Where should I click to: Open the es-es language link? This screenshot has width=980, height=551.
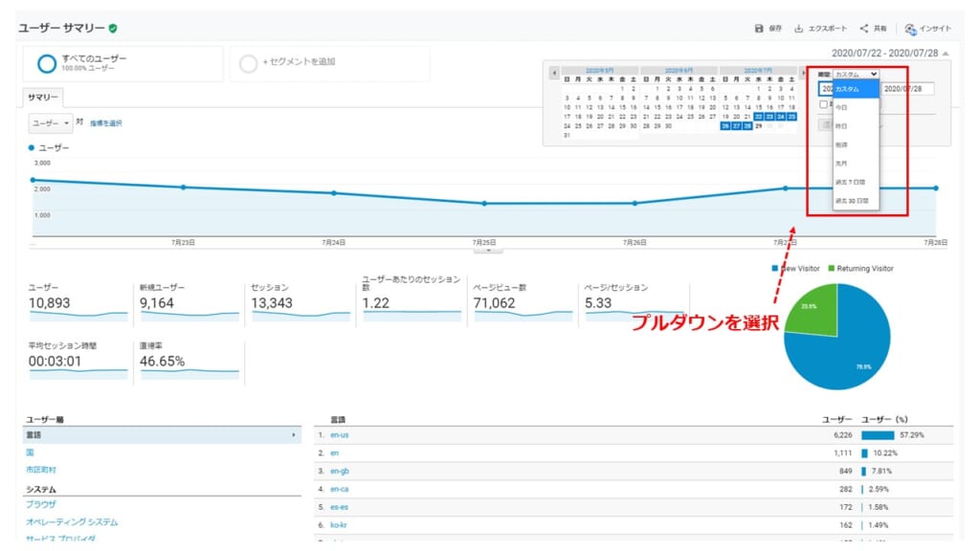(x=339, y=507)
